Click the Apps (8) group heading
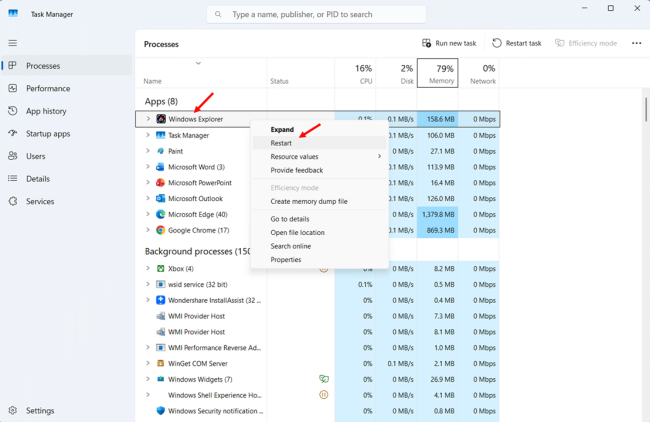Image resolution: width=650 pixels, height=422 pixels. 161,101
